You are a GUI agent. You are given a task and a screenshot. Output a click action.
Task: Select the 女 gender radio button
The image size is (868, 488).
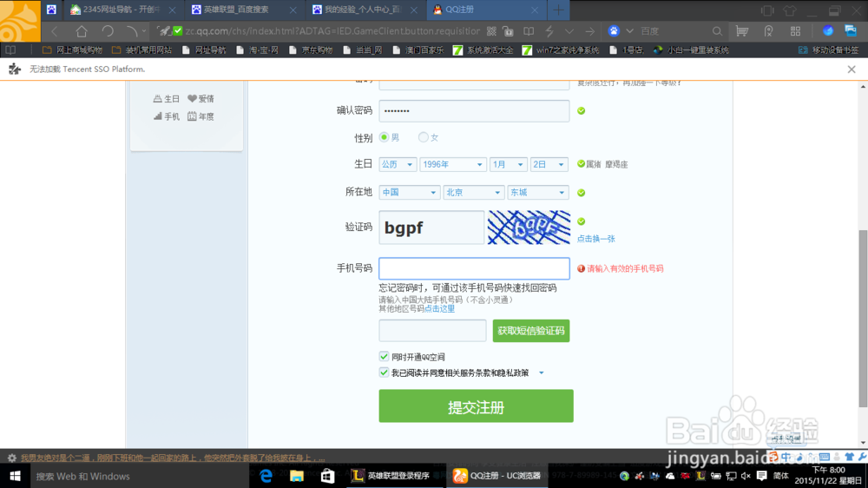[423, 137]
